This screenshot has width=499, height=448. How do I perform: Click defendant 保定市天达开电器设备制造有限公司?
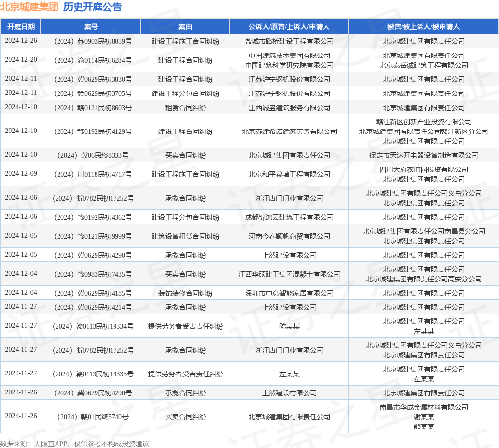(x=423, y=155)
